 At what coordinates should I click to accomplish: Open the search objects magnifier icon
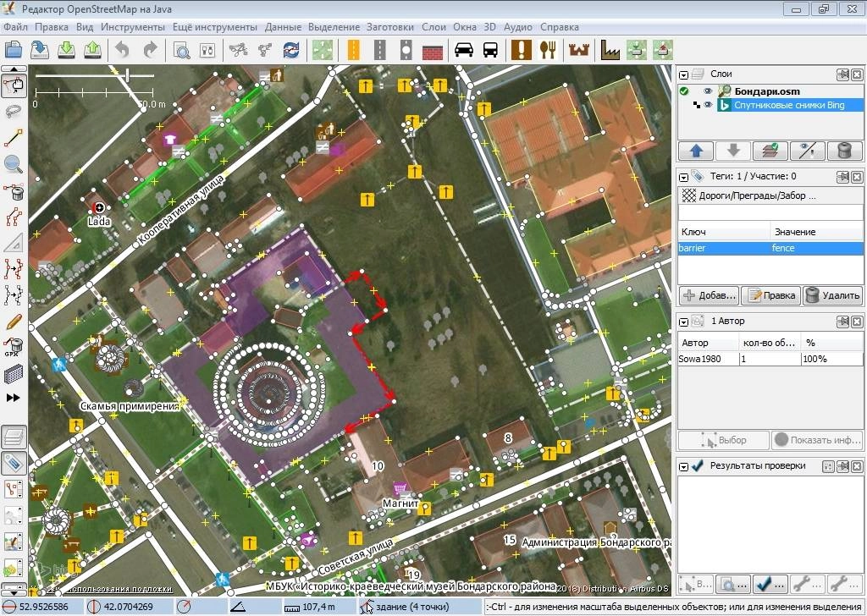[x=181, y=50]
